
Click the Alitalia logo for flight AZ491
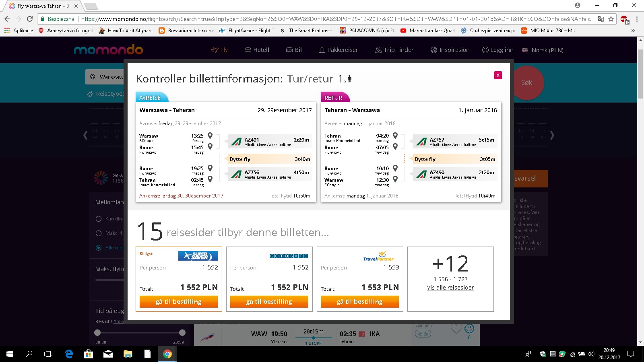[x=236, y=142]
